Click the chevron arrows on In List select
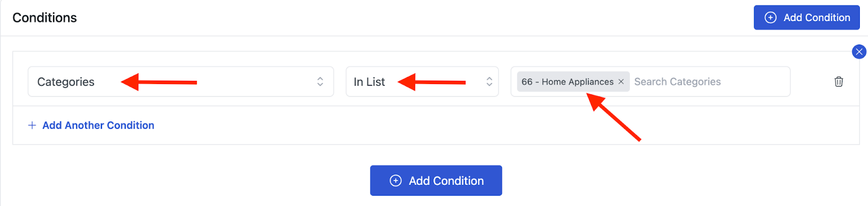The image size is (868, 206). (x=489, y=81)
